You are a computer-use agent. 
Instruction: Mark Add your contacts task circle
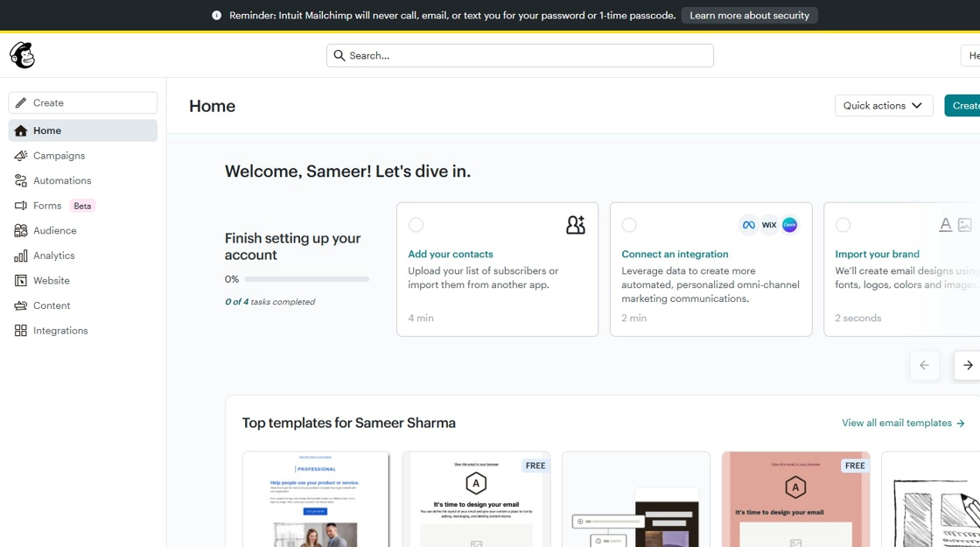(x=416, y=224)
